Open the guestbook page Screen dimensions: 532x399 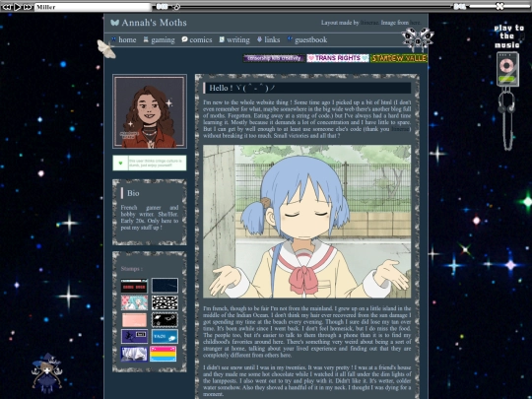[310, 39]
